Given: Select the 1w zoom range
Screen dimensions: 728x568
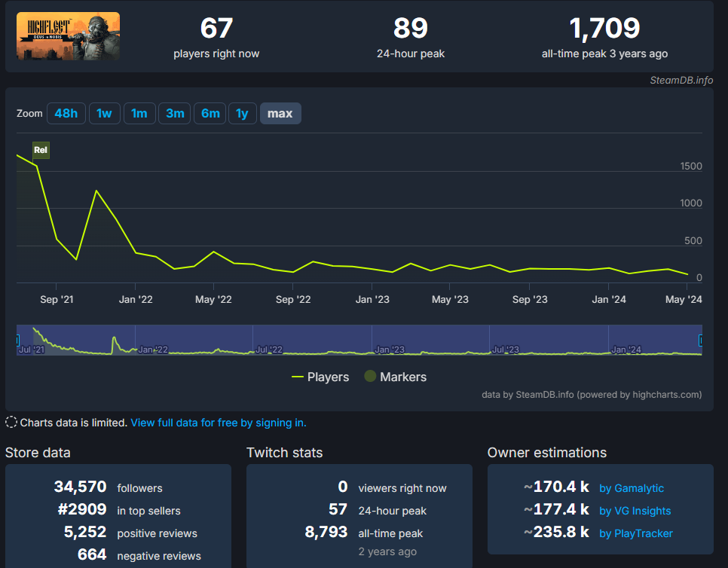Looking at the screenshot, I should point(104,114).
